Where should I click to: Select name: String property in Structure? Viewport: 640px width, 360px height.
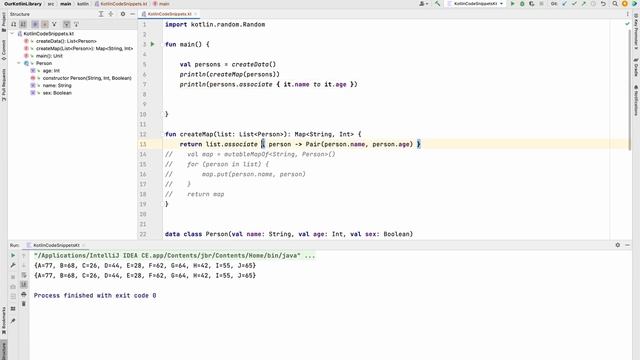click(x=57, y=85)
